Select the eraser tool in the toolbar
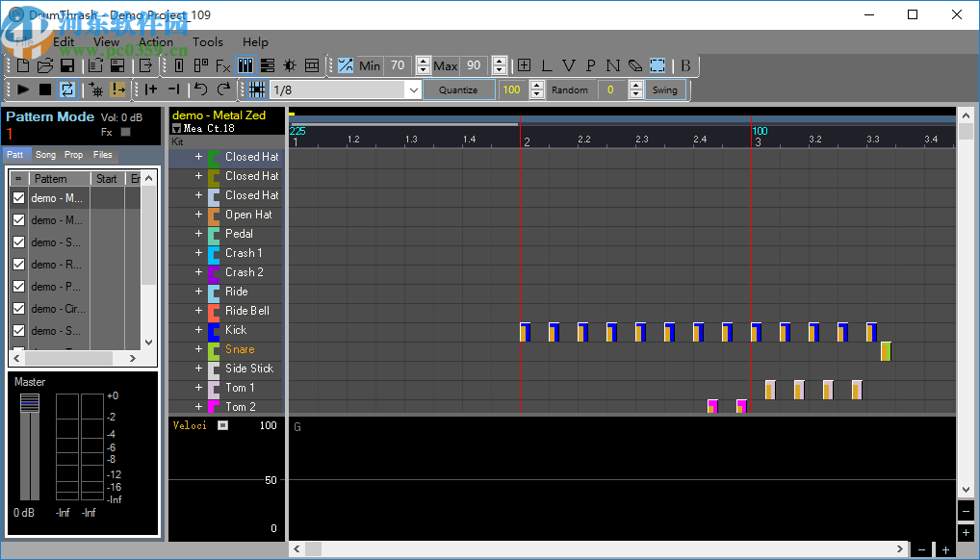This screenshot has width=980, height=560. tap(634, 65)
